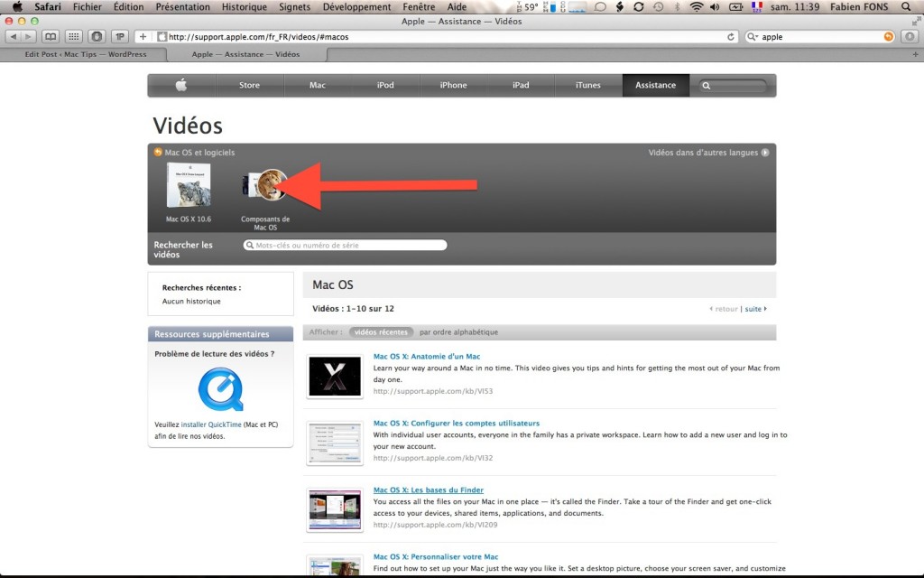Click the Anatomie d'un Mac X video thumbnail
The image size is (924, 578).
pos(335,377)
